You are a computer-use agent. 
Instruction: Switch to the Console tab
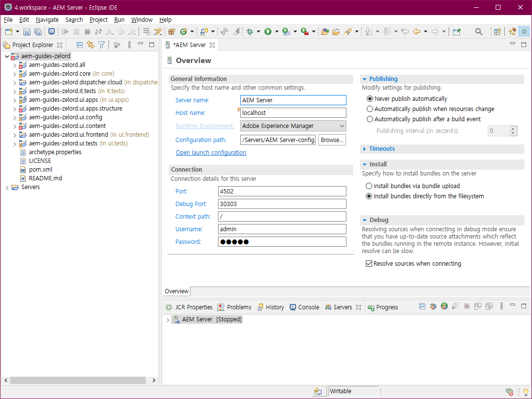[304, 307]
